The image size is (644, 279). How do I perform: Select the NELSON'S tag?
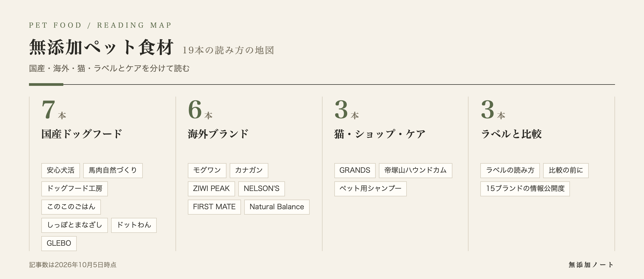[x=261, y=189]
